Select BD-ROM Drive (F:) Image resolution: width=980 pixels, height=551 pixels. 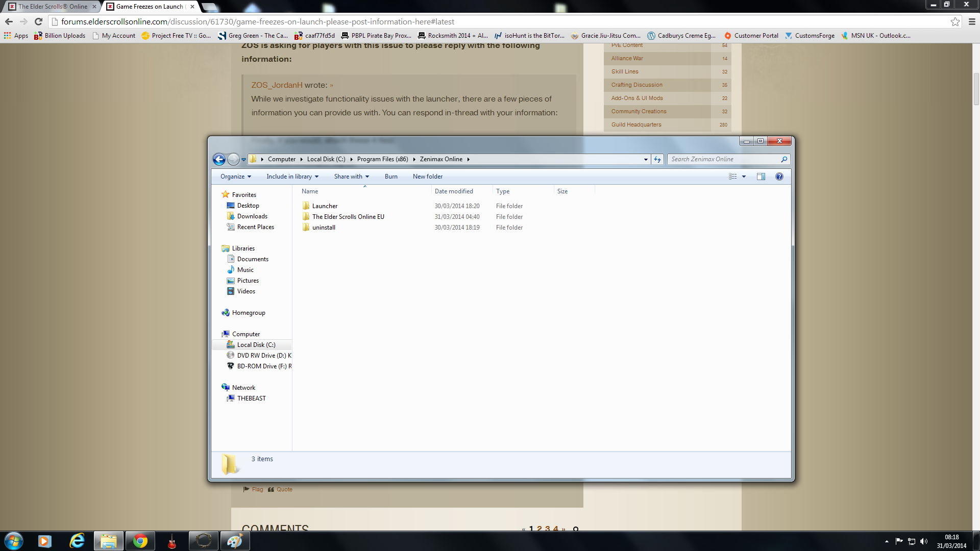click(x=259, y=366)
